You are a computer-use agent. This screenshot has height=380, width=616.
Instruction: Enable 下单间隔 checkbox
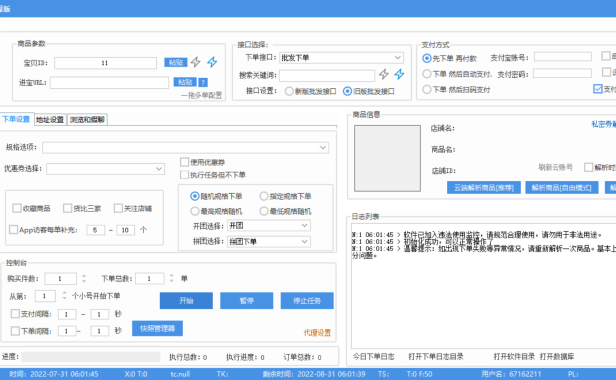click(x=15, y=331)
